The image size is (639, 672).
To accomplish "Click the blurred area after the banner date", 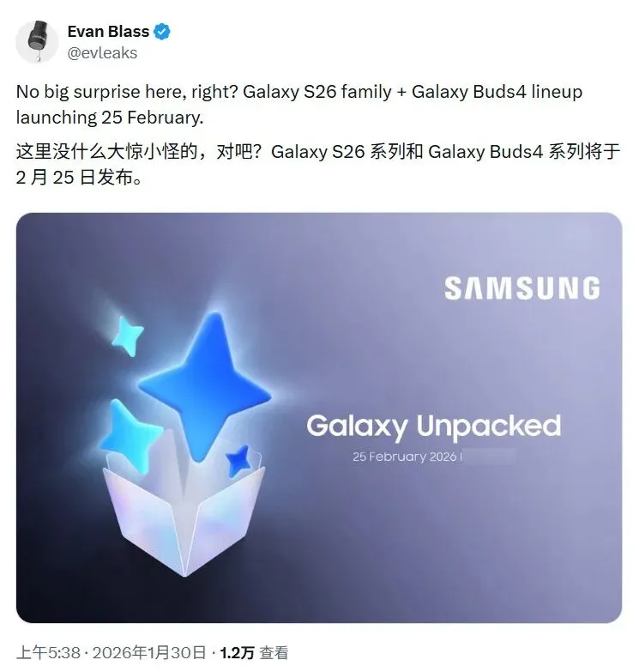I will [x=490, y=457].
